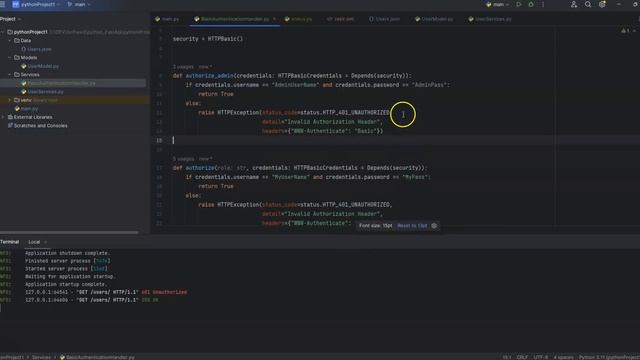Select the Services folder
This screenshot has height=360, width=640.
(30, 75)
